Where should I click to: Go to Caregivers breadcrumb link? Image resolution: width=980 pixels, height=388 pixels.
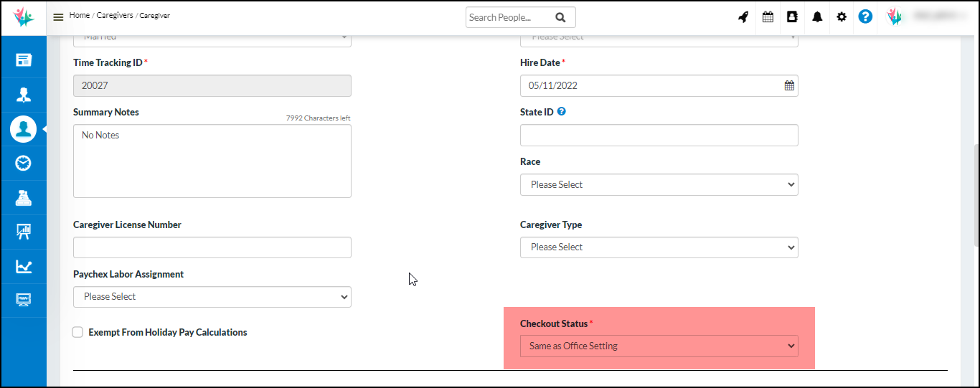point(115,15)
